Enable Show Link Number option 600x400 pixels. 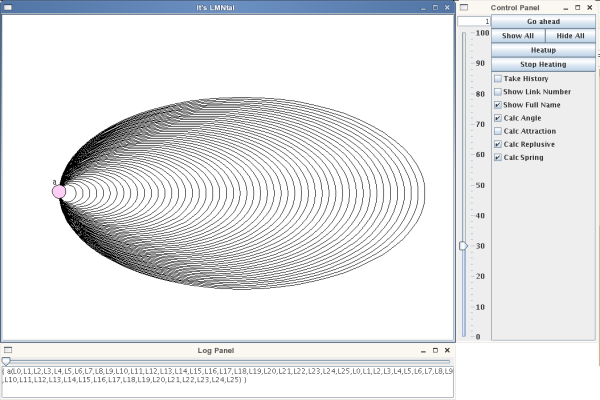coord(498,92)
